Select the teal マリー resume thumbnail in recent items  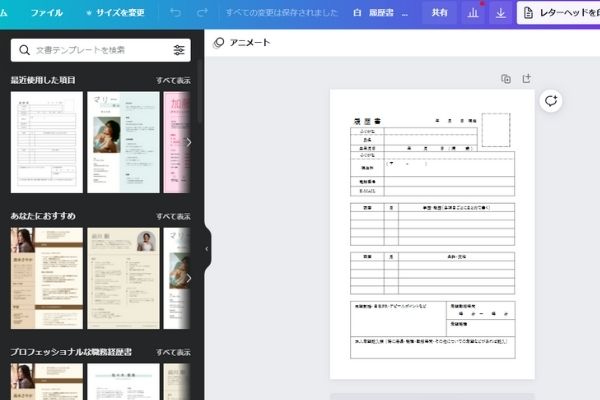click(123, 142)
